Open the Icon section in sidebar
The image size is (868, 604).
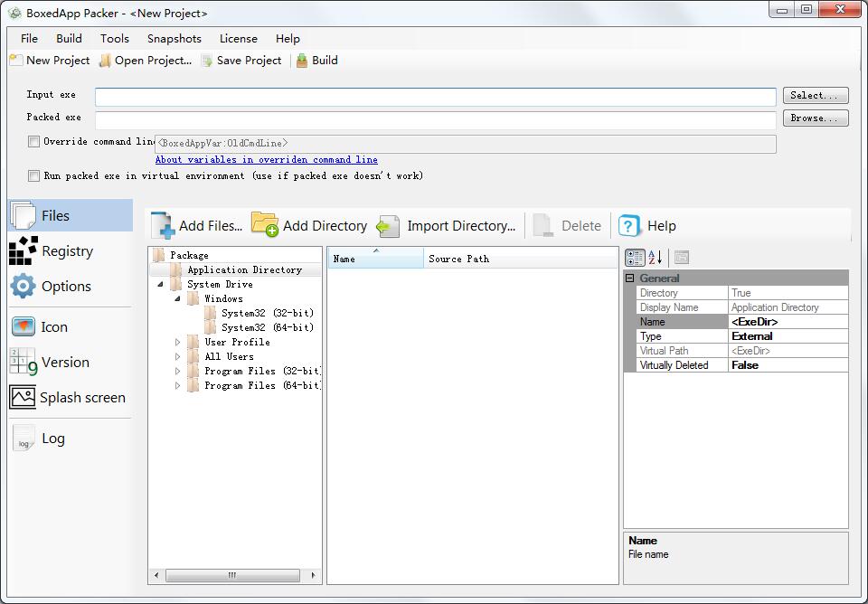[x=24, y=326]
